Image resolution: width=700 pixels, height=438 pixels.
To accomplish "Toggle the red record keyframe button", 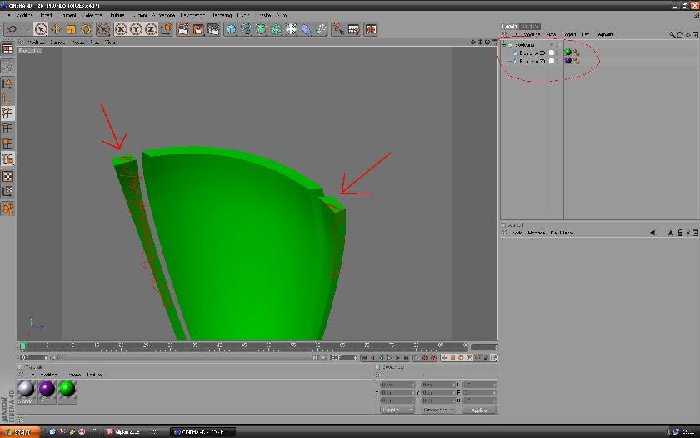I will click(425, 358).
